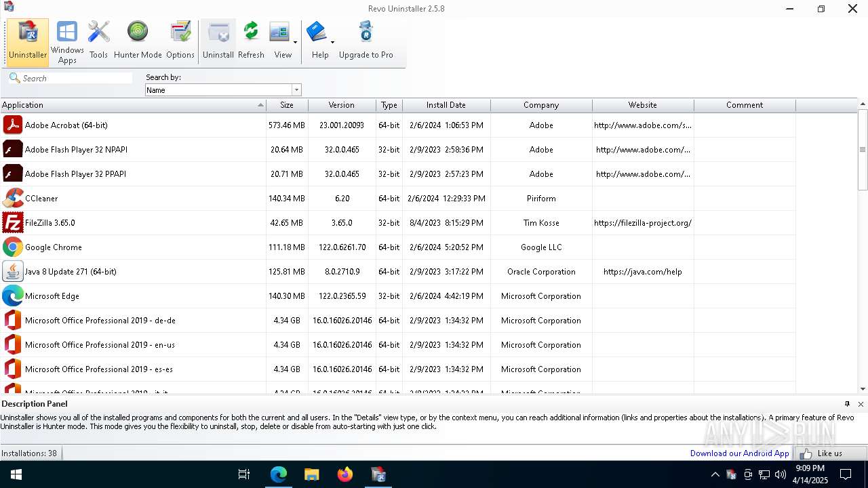The height and width of the screenshot is (488, 868).
Task: Click the Google Chrome application name
Action: coord(54,247)
